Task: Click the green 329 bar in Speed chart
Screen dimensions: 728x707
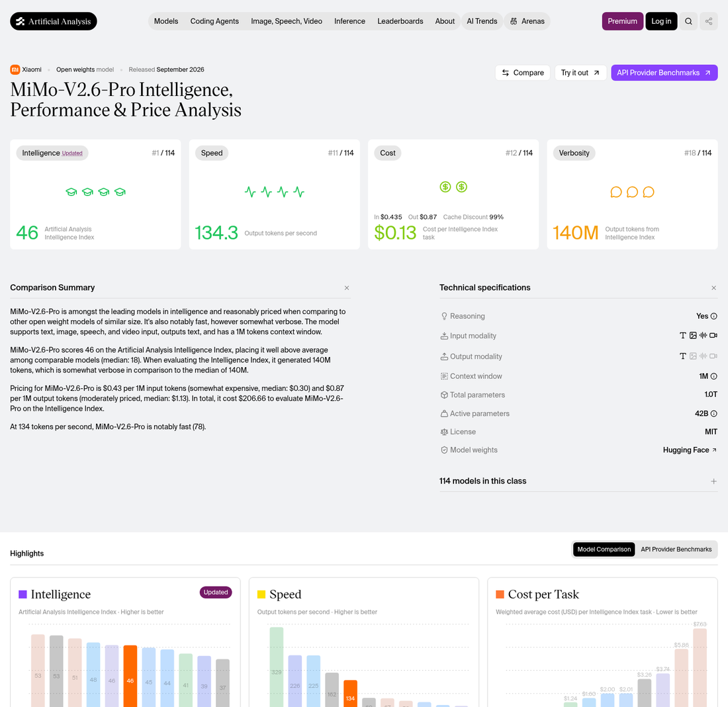Action: point(276,667)
